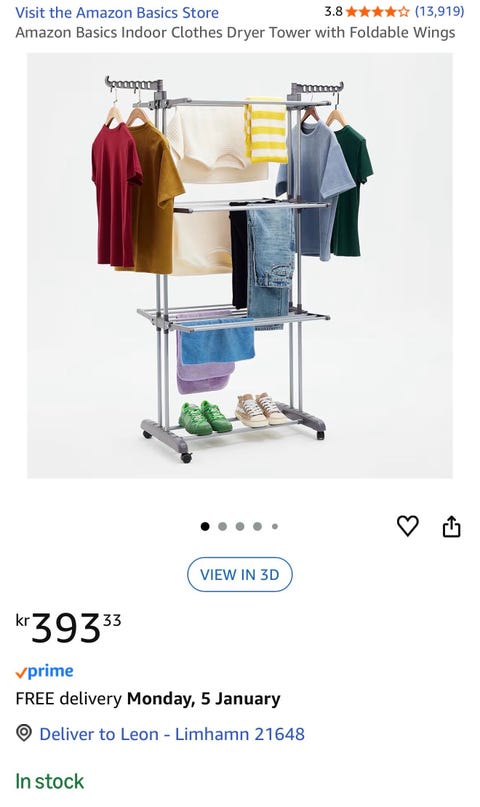Select the fourth image carousel dot
The width and height of the screenshot is (480, 807).
[257, 527]
